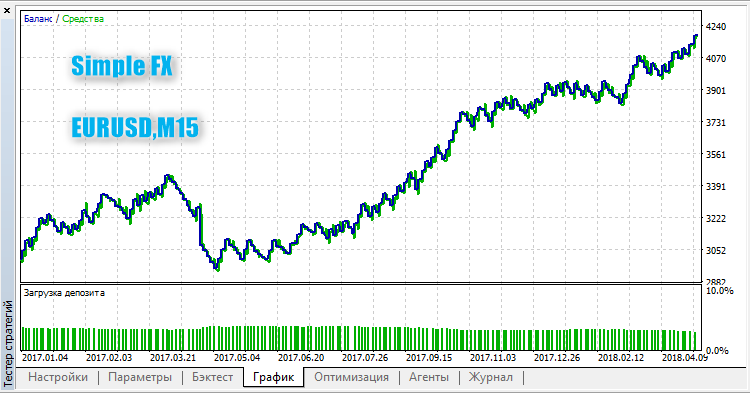
Task: Click the EURUSD,M15 symbol label
Action: pyautogui.click(x=135, y=128)
